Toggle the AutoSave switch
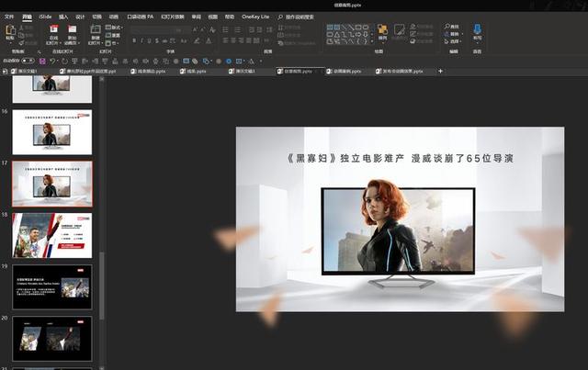Viewport: 588px width, 370px height. click(x=28, y=62)
